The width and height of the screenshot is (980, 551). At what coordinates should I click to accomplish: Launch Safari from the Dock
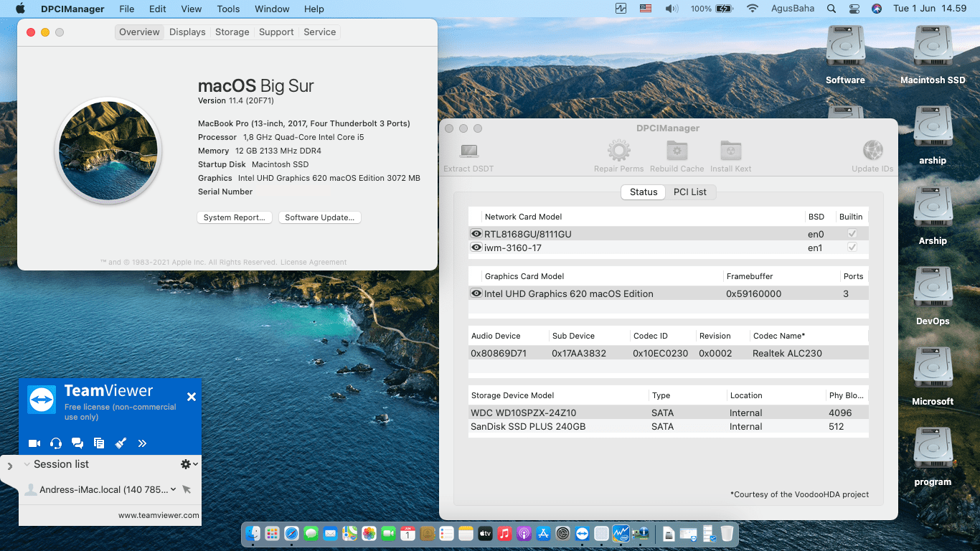(x=291, y=533)
